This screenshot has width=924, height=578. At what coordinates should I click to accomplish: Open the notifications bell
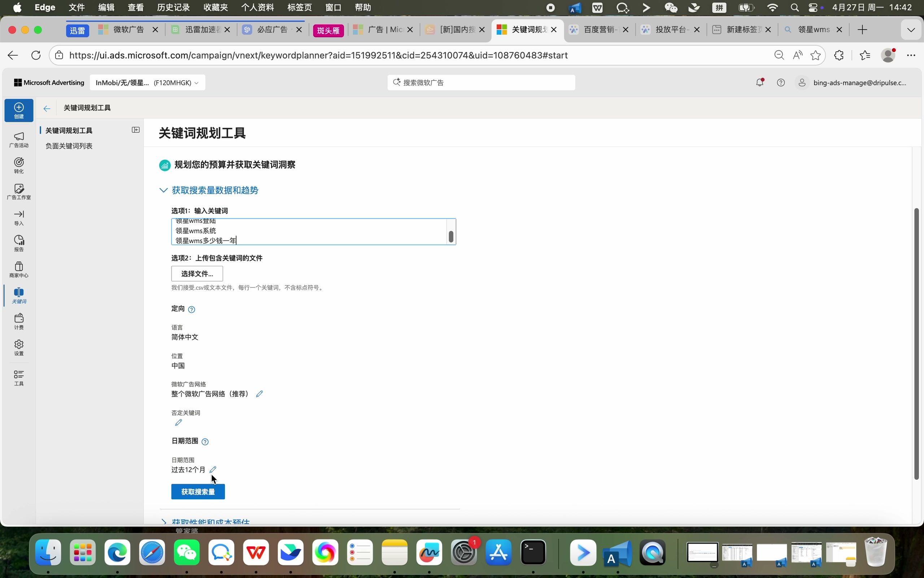pos(760,82)
